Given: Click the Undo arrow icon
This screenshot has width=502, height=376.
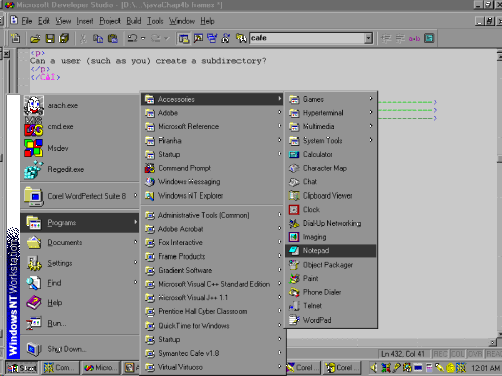Looking at the screenshot, I should 132,38.
